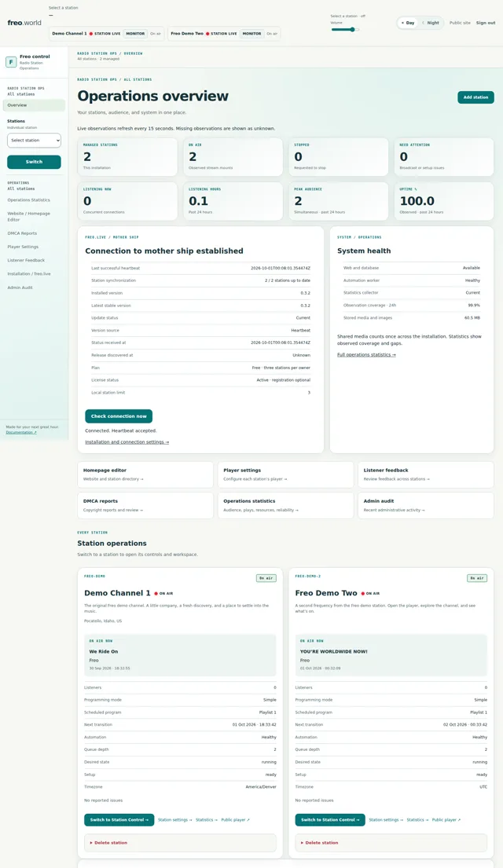Open Public player for Freo Demo Two
503x868 pixels.
click(x=446, y=820)
